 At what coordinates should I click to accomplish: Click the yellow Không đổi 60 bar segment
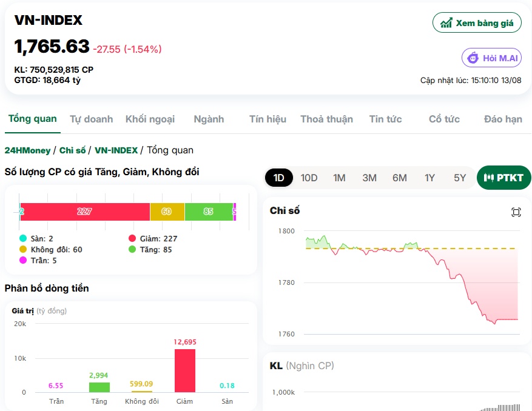[167, 212]
